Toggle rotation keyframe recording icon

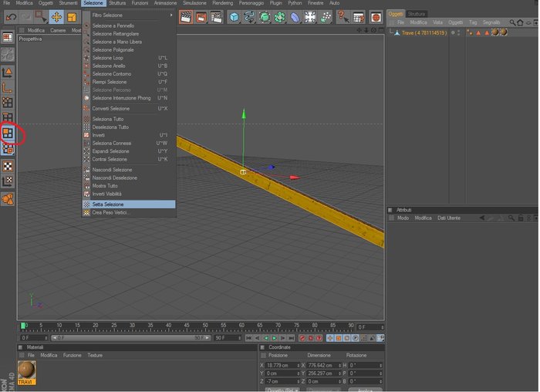coord(347,338)
